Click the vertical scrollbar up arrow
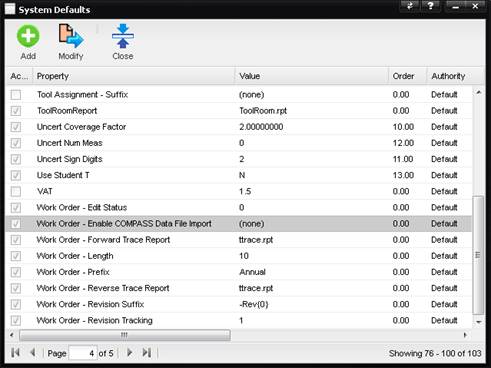The width and height of the screenshot is (491, 368). click(x=479, y=92)
